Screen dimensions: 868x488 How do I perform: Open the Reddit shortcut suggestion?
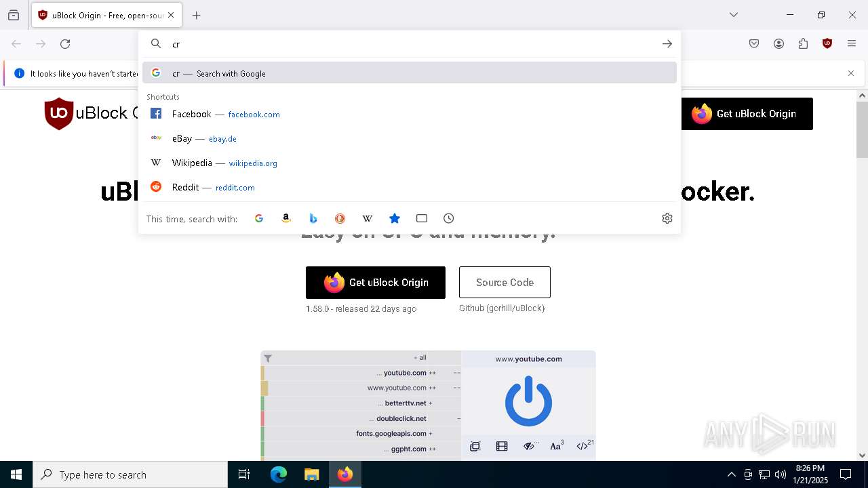coord(410,187)
